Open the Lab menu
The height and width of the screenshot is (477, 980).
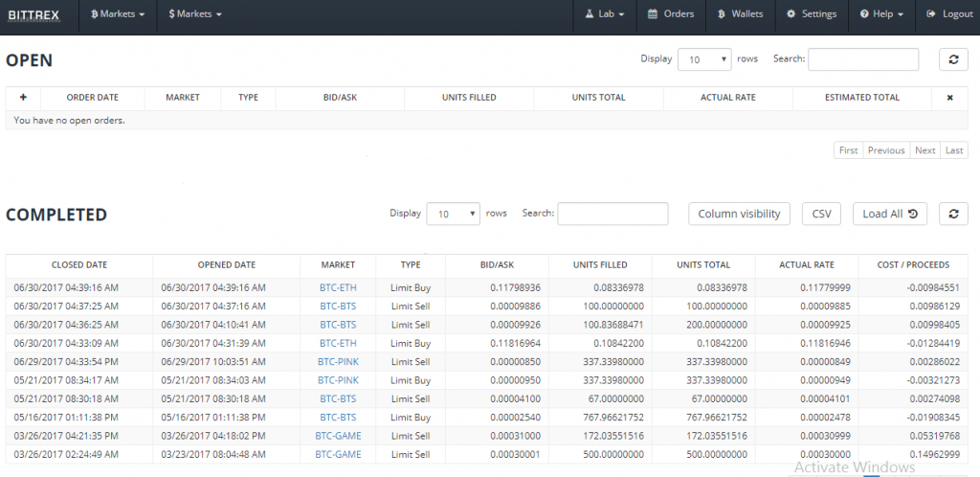tap(605, 14)
